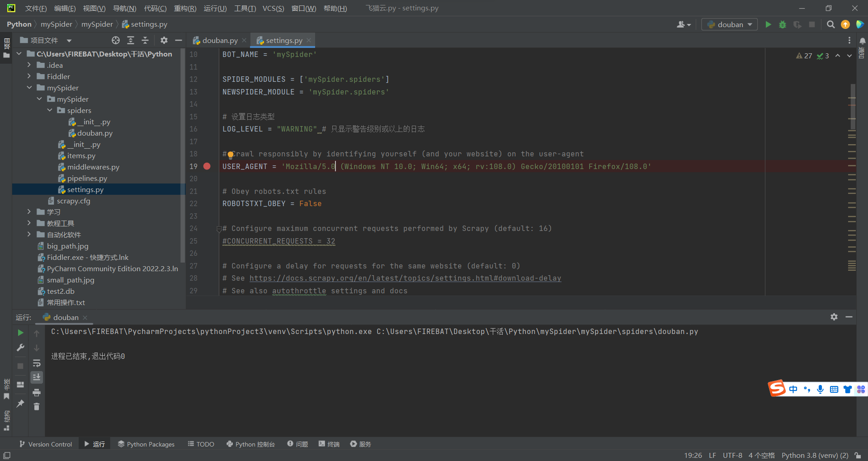Select scrapy.cfg in project tree
The width and height of the screenshot is (868, 461).
coord(69,201)
